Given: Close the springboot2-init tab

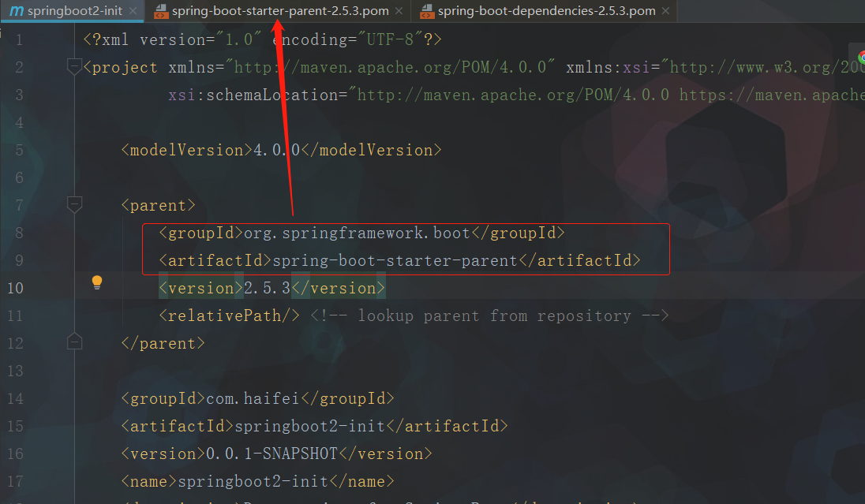Looking at the screenshot, I should point(133,11).
